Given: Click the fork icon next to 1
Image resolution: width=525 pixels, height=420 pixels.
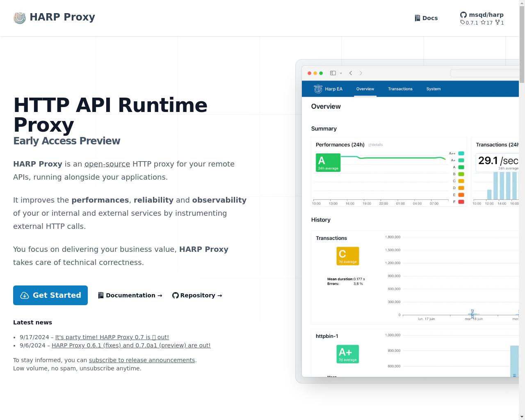Looking at the screenshot, I should [x=498, y=22].
